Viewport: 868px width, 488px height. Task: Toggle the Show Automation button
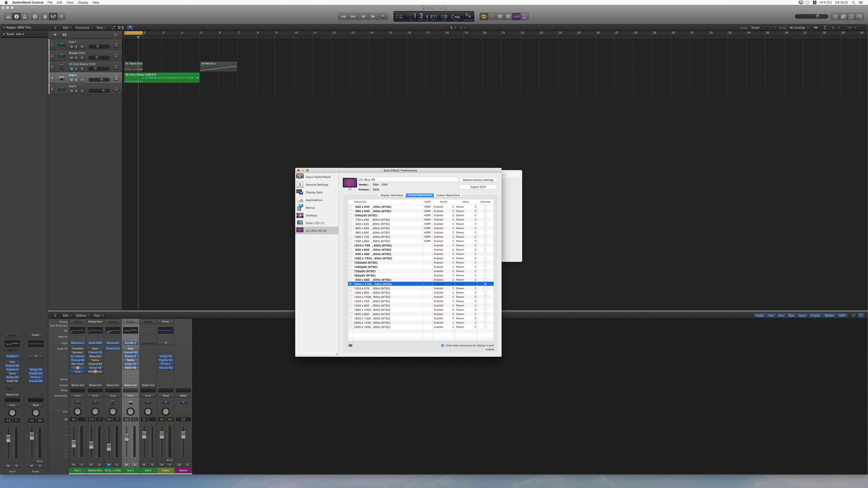click(x=113, y=28)
